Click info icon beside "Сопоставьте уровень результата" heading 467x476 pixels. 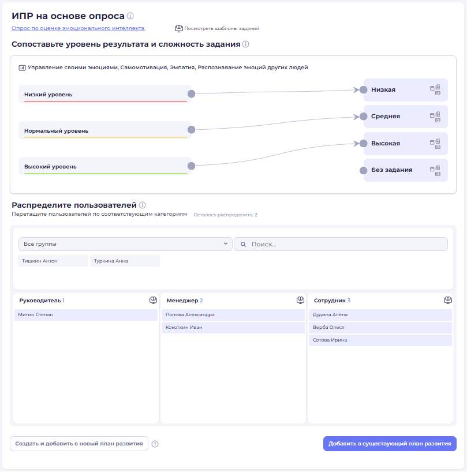click(x=246, y=44)
